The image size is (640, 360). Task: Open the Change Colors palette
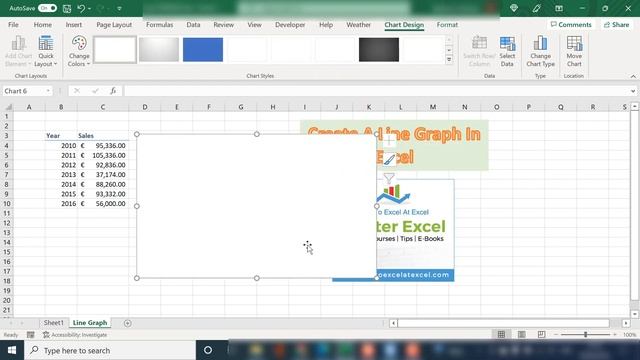pyautogui.click(x=79, y=51)
